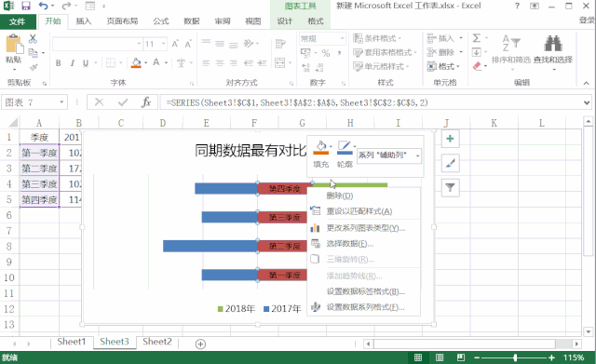Screen dimensions: 596x364
Task: Choose Format Data Series menu item
Action: [365, 307]
